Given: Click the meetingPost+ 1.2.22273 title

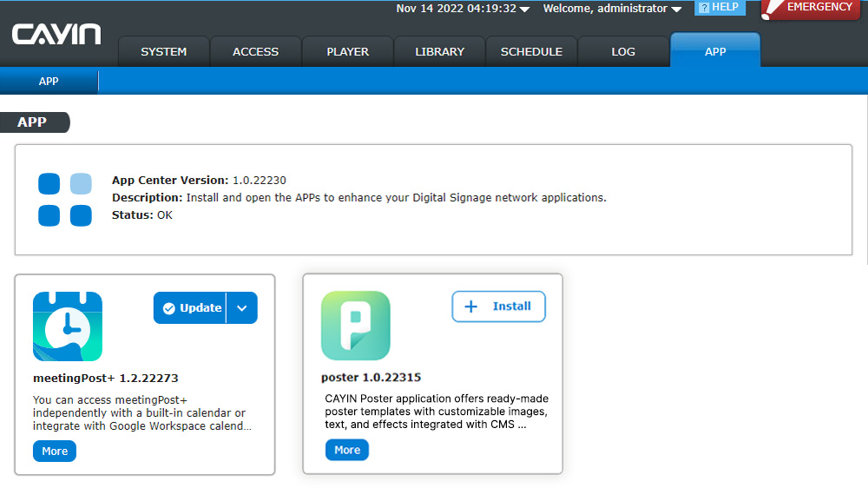Looking at the screenshot, I should (106, 378).
